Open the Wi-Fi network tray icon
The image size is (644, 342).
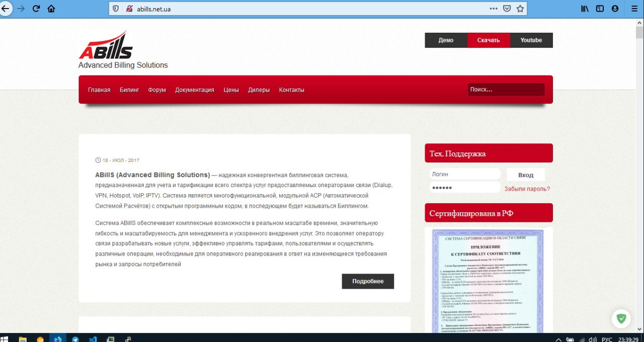click(582, 339)
